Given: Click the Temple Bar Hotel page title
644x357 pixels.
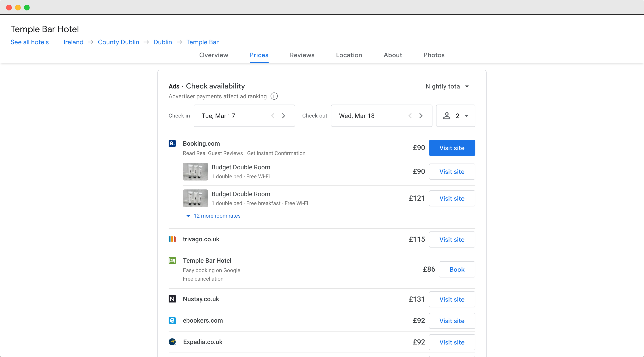Looking at the screenshot, I should 44,29.
